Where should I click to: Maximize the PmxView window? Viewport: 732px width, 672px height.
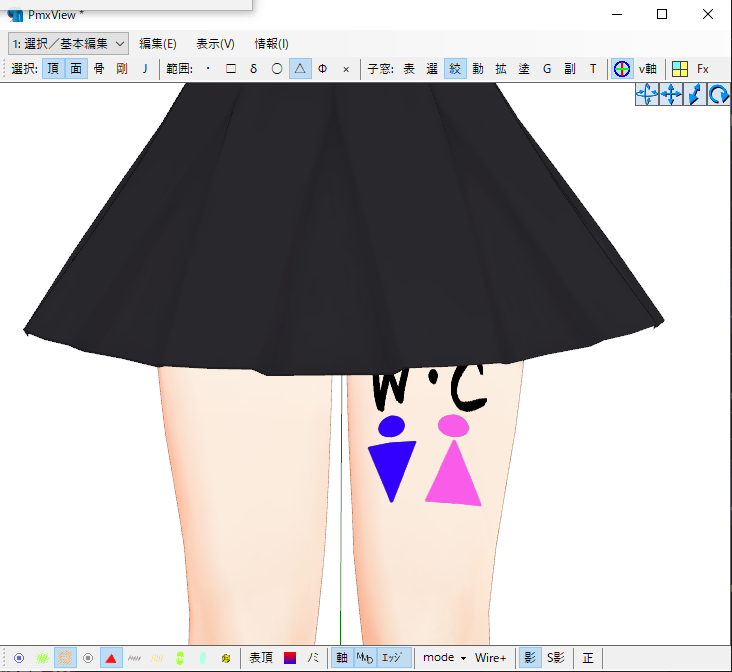(x=662, y=14)
